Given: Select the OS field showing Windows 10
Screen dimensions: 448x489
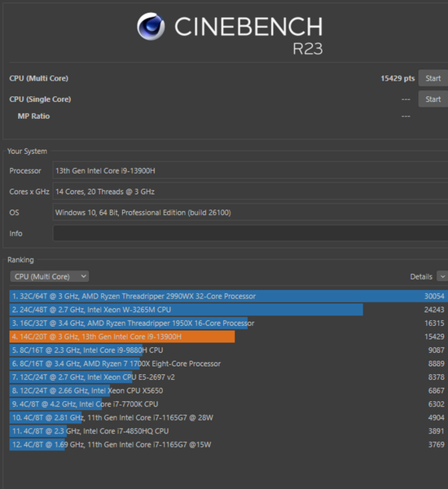Looking at the screenshot, I should 250,213.
